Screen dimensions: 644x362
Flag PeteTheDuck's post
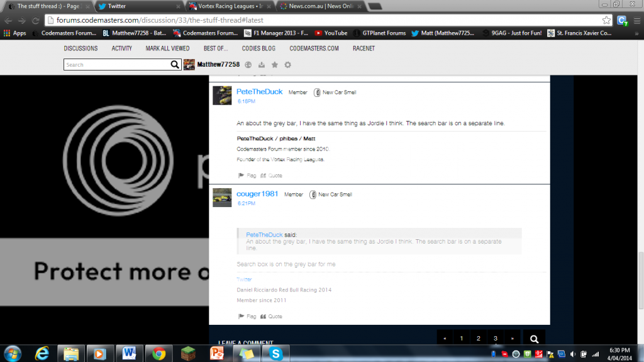click(247, 176)
